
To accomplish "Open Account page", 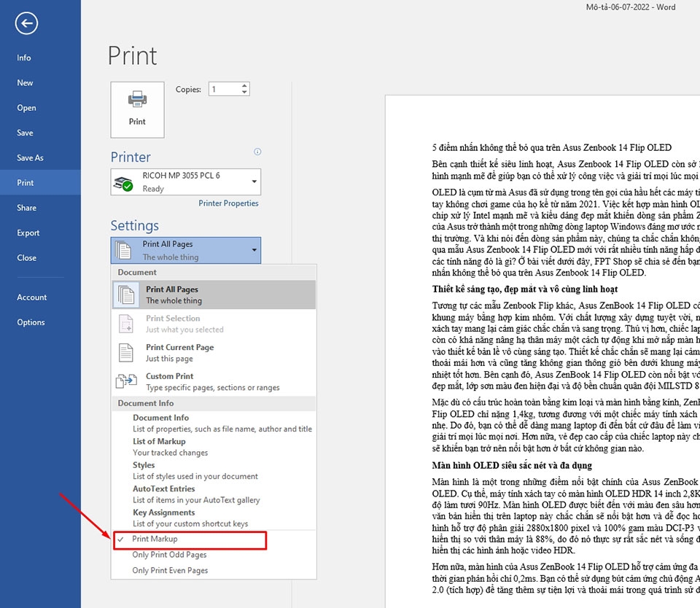I will (40, 297).
